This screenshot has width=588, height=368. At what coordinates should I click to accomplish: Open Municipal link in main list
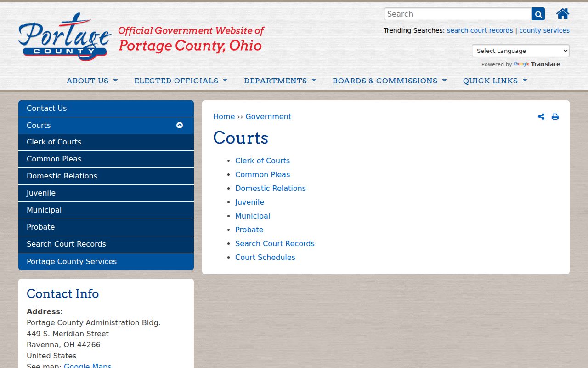(x=253, y=216)
